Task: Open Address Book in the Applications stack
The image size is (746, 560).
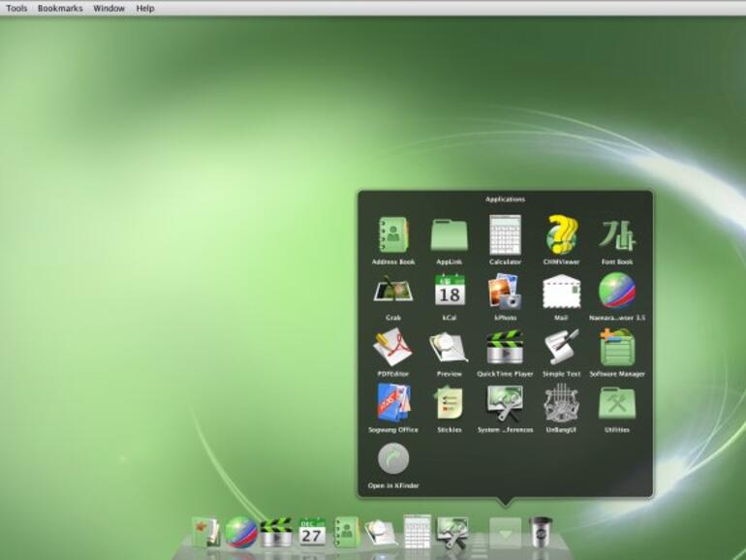Action: pyautogui.click(x=393, y=235)
